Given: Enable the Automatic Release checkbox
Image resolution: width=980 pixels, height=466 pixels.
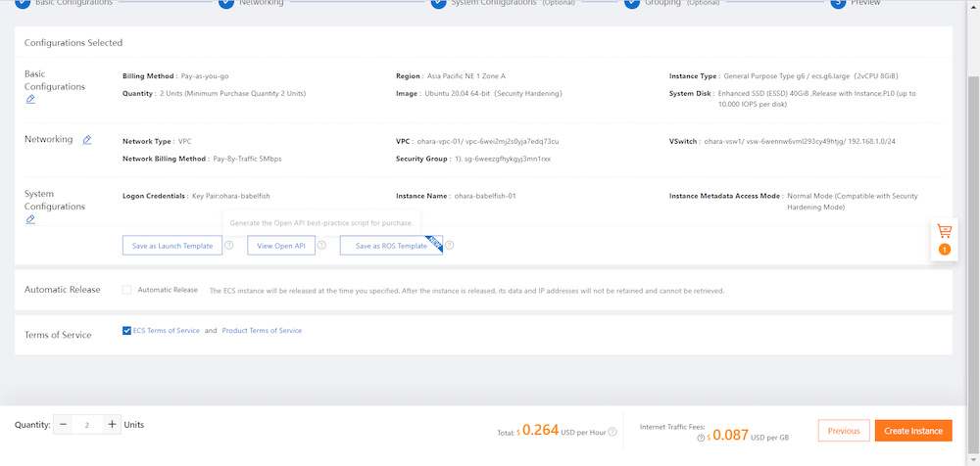Looking at the screenshot, I should coord(126,290).
